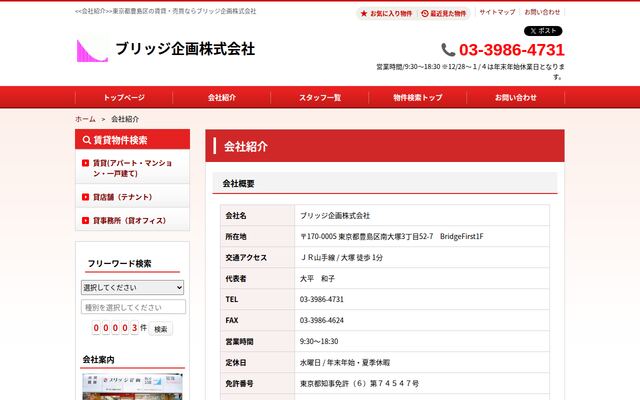
Task: Click the 最近見た物件 label
Action: [448, 13]
